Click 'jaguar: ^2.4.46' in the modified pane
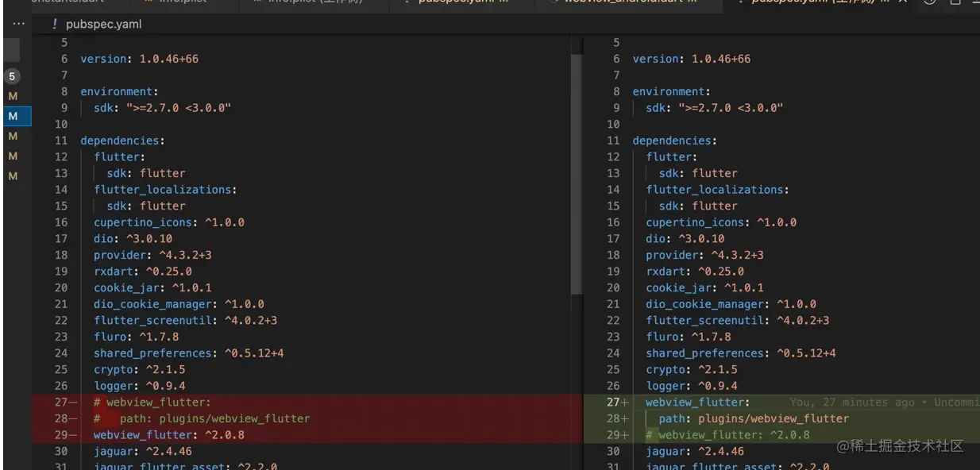 [x=695, y=452]
